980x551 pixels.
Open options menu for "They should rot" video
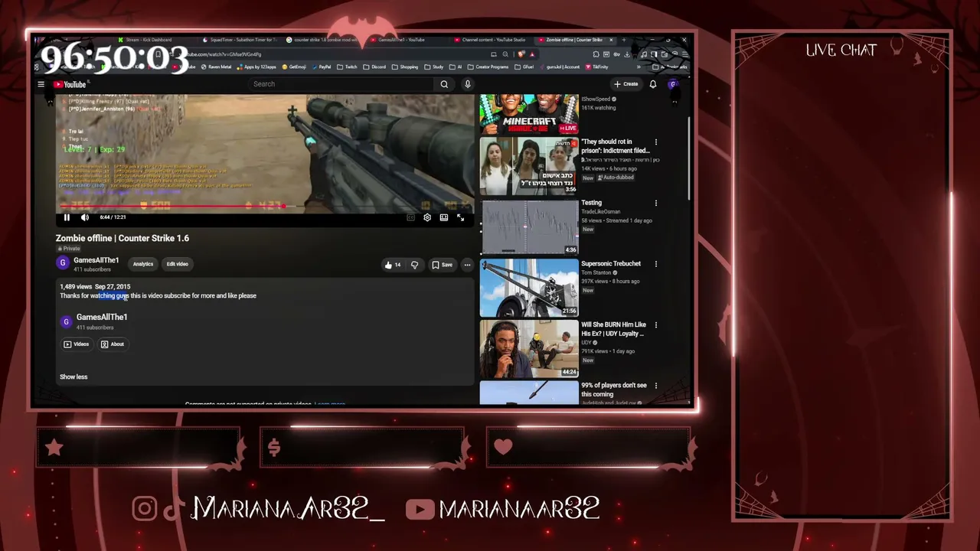[656, 142]
